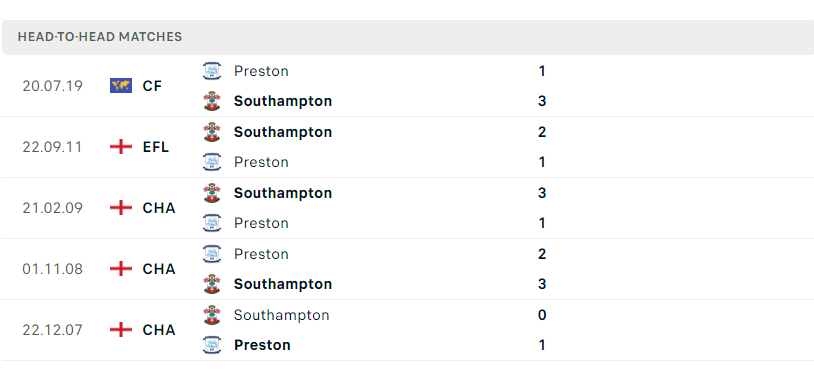The height and width of the screenshot is (376, 814).
Task: Open the match dated 21.02.09
Action: tap(408, 208)
